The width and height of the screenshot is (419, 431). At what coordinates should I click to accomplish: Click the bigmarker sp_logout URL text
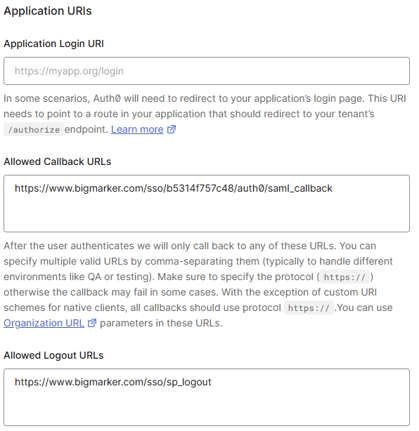(113, 382)
